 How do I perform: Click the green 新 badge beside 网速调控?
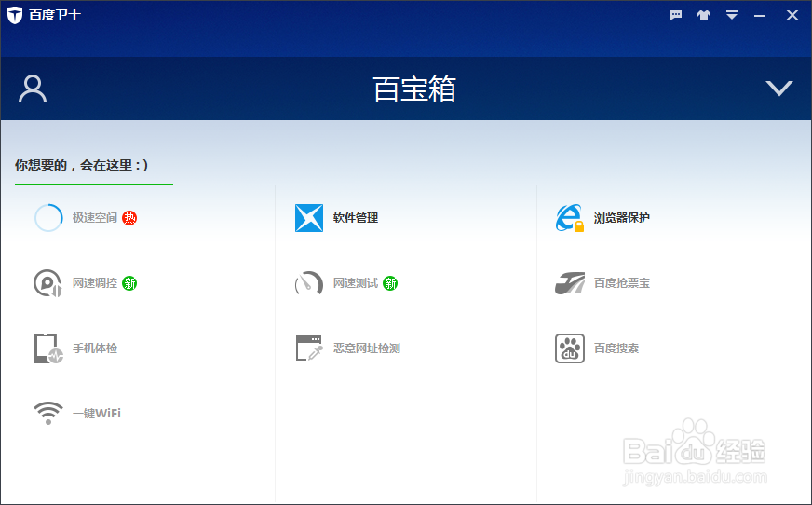pyautogui.click(x=129, y=283)
